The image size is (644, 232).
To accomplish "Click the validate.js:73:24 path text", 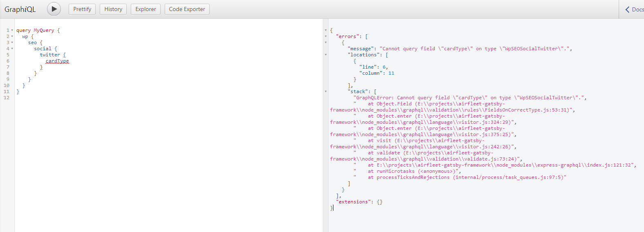I will [426, 159].
